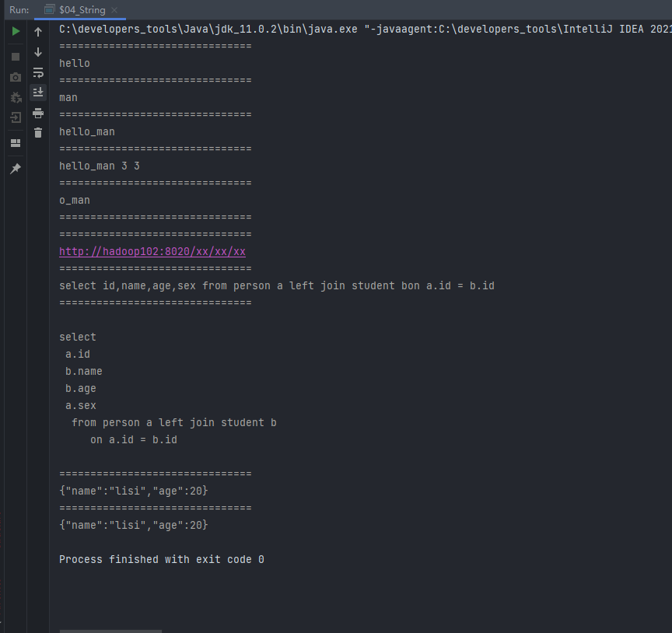Click the java.exe command line text
Viewport: 672px width, 633px height.
pyautogui.click(x=365, y=29)
